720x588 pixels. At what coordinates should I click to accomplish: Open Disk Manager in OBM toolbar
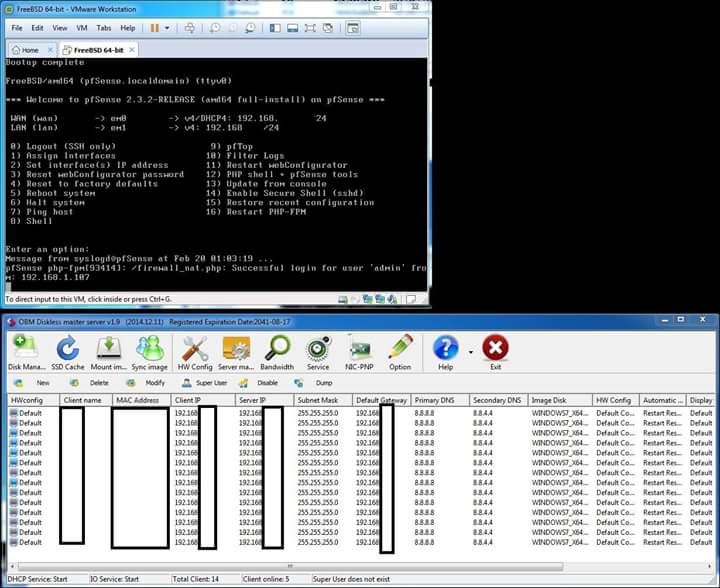pyautogui.click(x=26, y=353)
